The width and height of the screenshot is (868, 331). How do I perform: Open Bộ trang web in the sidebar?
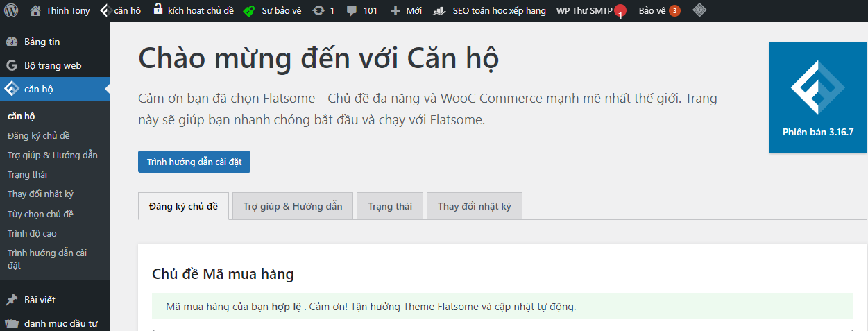click(53, 65)
